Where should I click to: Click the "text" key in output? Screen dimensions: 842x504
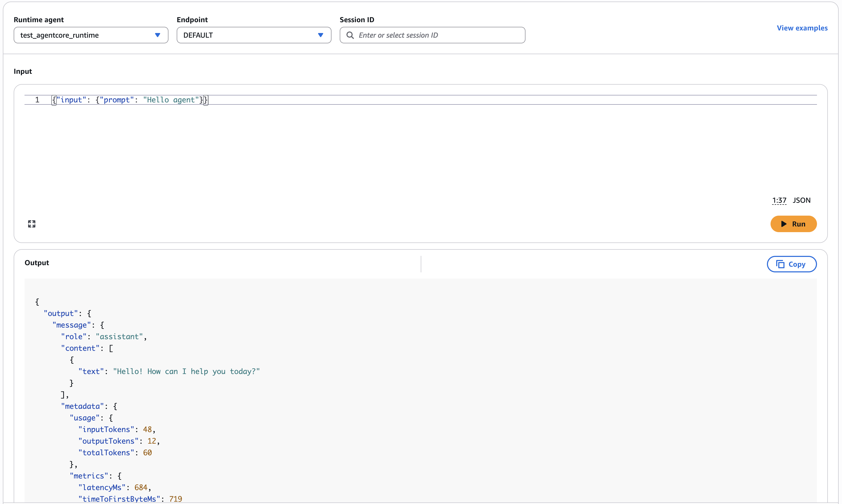(91, 371)
